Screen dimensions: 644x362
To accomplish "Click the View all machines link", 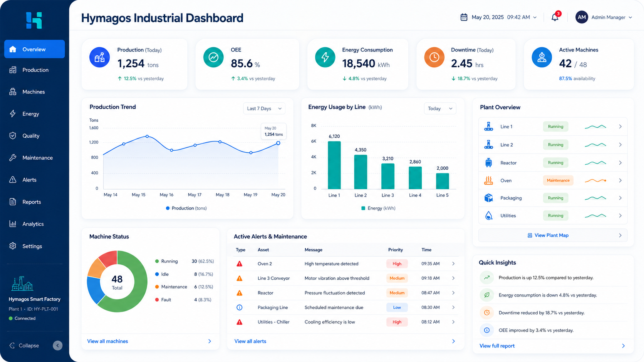I will pos(107,341).
